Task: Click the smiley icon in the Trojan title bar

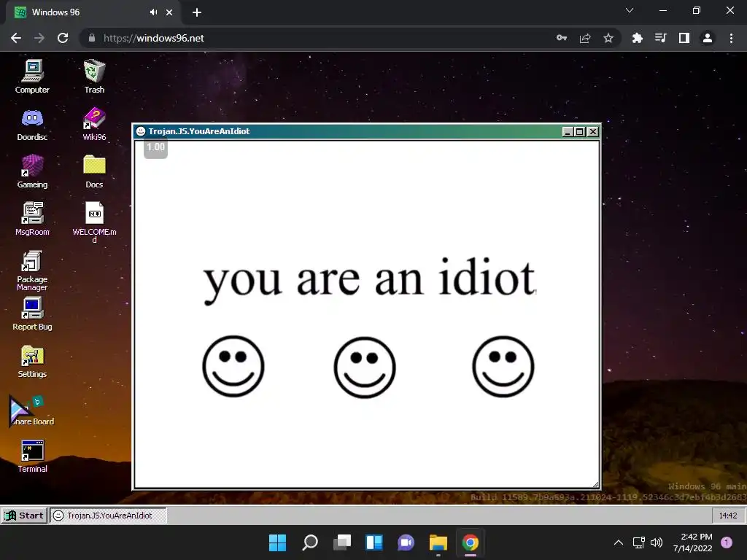Action: coord(141,131)
